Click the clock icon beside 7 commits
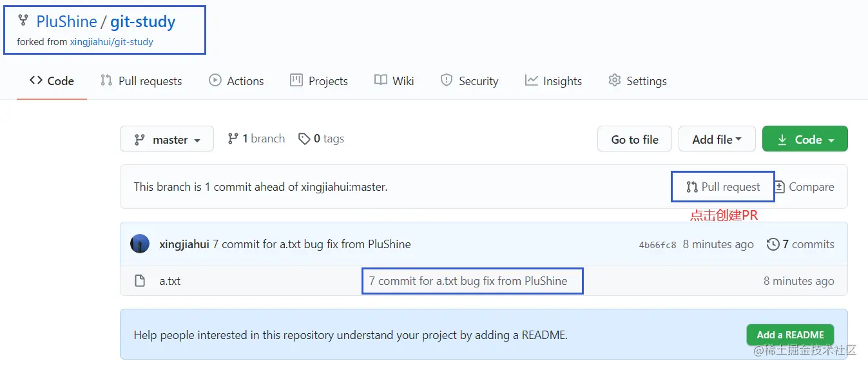 click(773, 244)
